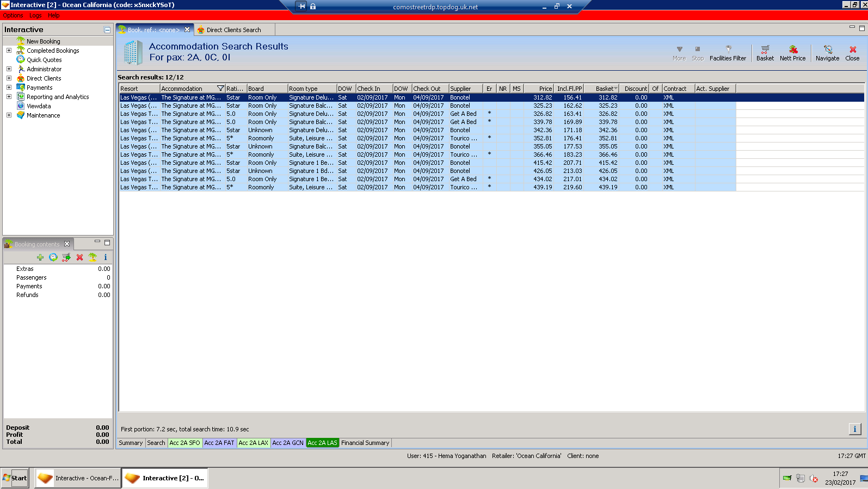Image resolution: width=868 pixels, height=489 pixels.
Task: Open the Acc 2A FAT tab
Action: pos(219,443)
